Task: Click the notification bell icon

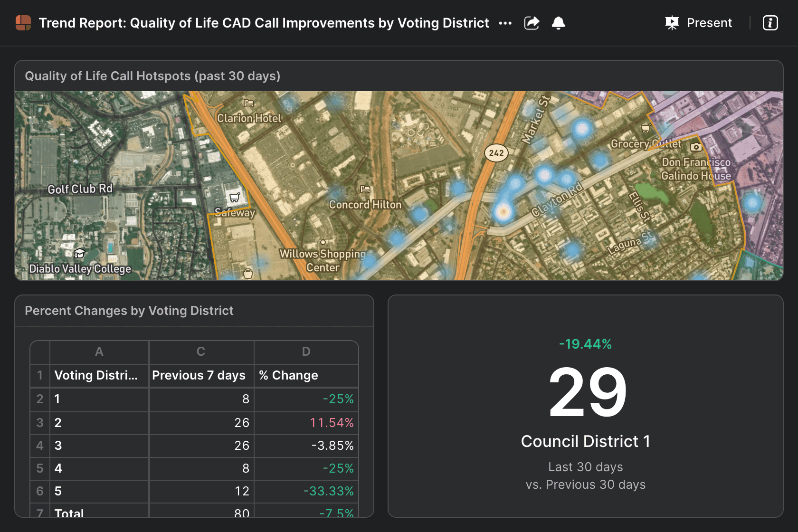Action: (x=559, y=23)
